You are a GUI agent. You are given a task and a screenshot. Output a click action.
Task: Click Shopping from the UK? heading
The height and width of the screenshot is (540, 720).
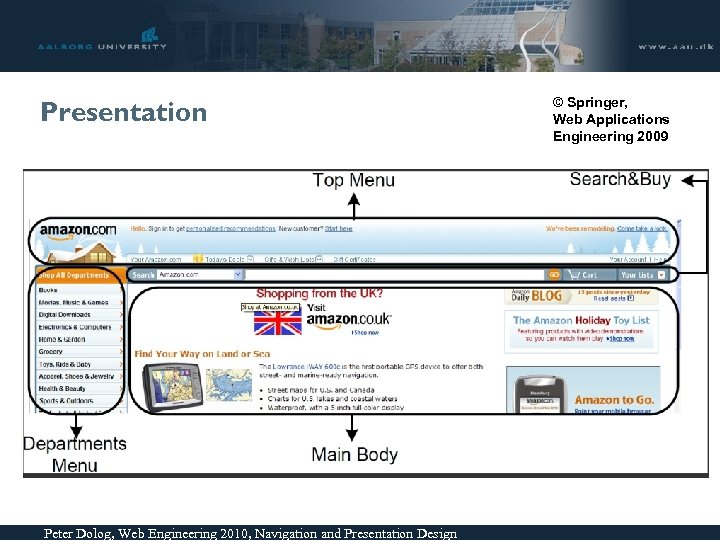click(x=320, y=293)
